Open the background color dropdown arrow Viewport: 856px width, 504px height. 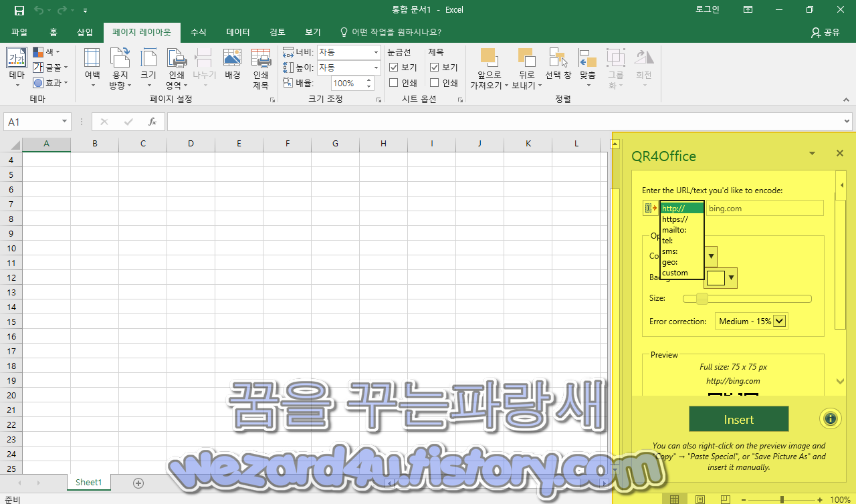(x=731, y=278)
